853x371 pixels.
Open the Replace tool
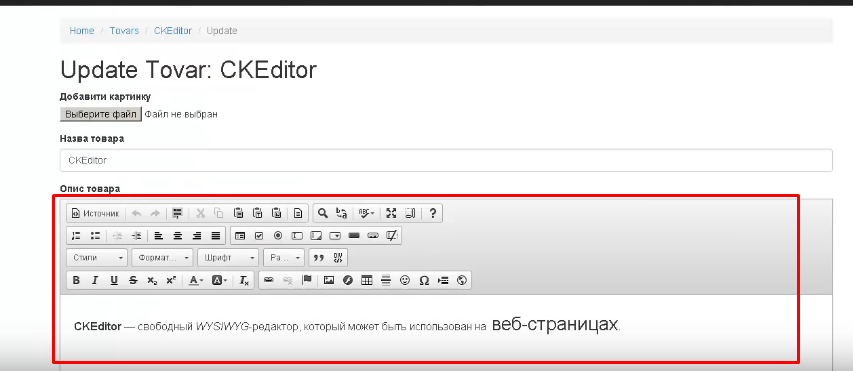click(x=342, y=213)
